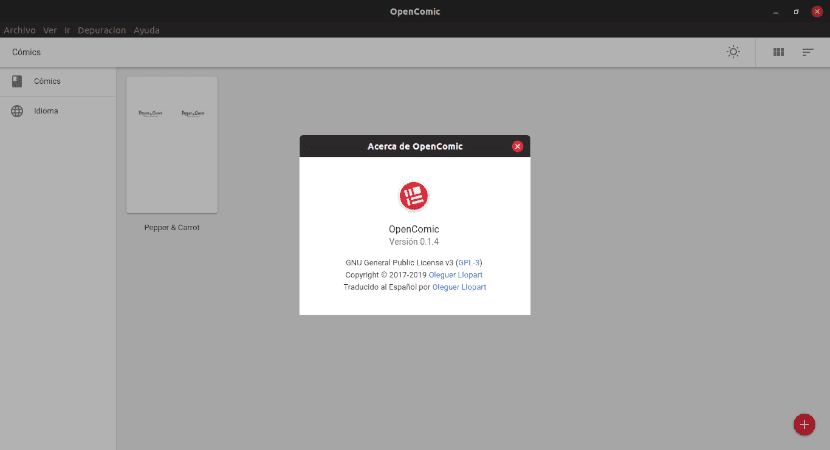Select Idioma in the sidebar
Viewport: 830px width, 450px height.
(58, 111)
